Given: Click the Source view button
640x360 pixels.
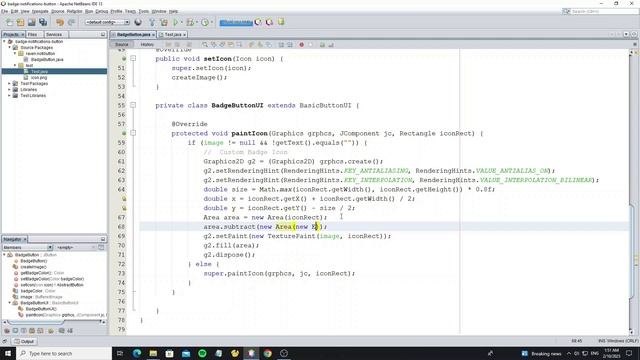Looking at the screenshot, I should (122, 44).
